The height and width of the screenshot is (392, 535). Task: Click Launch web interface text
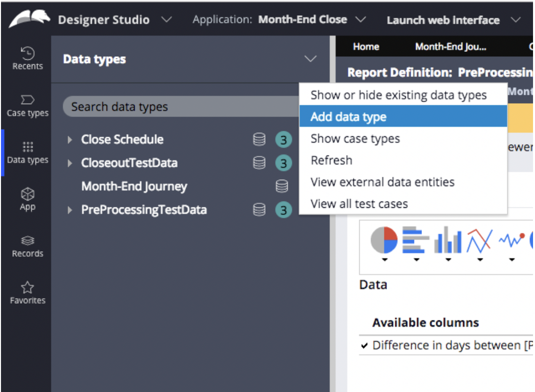coord(443,20)
